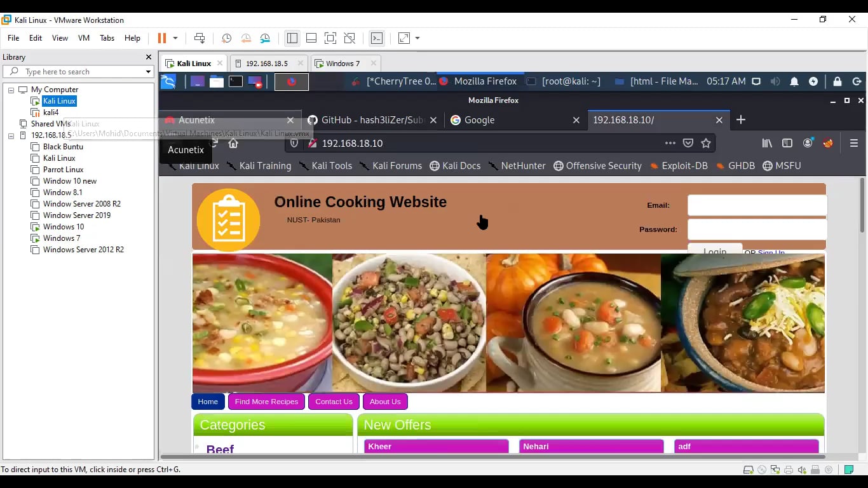Open the library search dropdown arrow
The image size is (868, 488).
[x=148, y=72]
